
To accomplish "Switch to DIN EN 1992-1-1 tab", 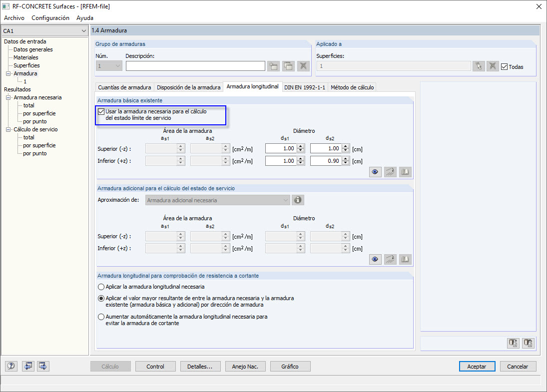I will click(x=305, y=87).
